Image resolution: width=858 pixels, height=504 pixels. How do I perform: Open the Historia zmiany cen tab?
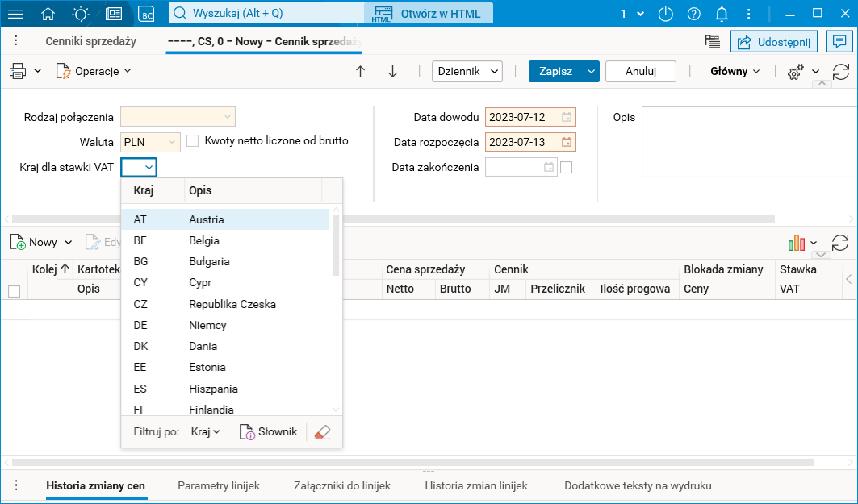click(x=96, y=486)
